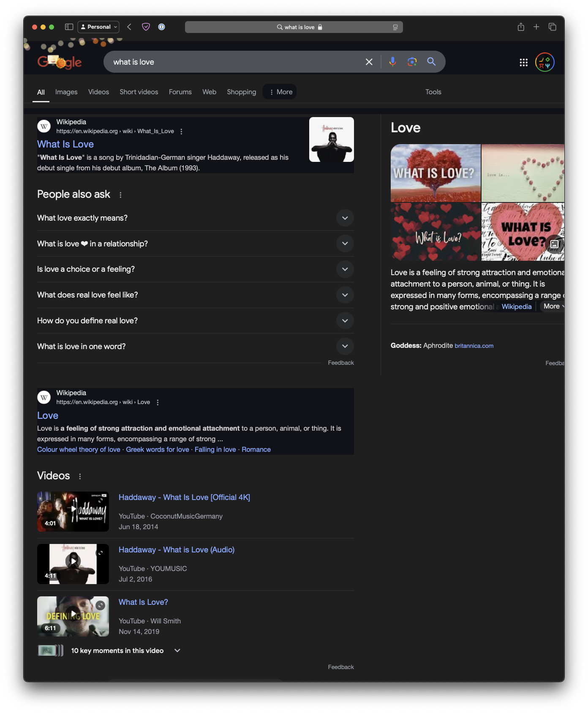Screen dimensions: 588x713
Task: Open britannica.com link for Goddess
Action: [474, 346]
